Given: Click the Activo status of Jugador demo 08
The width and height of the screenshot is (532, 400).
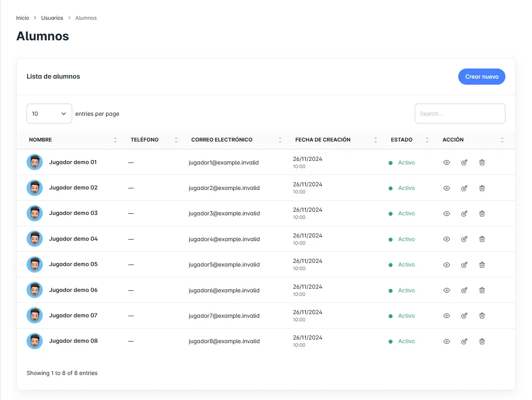Looking at the screenshot, I should click(x=406, y=341).
